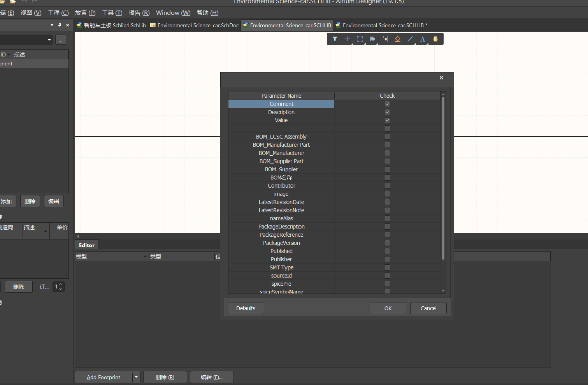Uncheck the Description parameter checkbox
The height and width of the screenshot is (385, 588).
pos(387,112)
